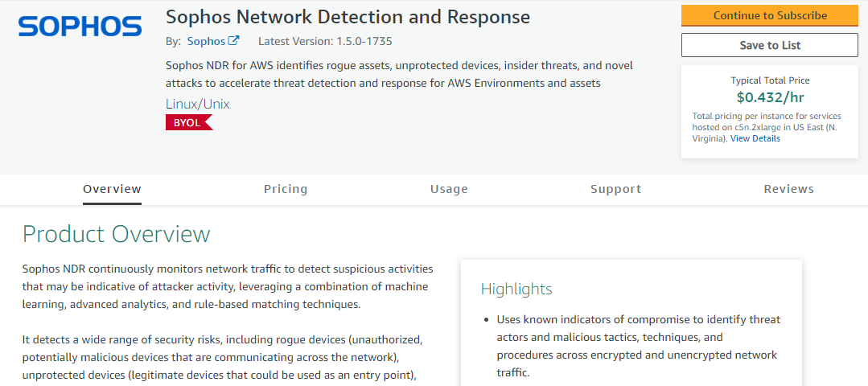Screen dimensions: 868x386
Task: Click the Sophos Network Detection and Response title
Action: click(x=348, y=17)
